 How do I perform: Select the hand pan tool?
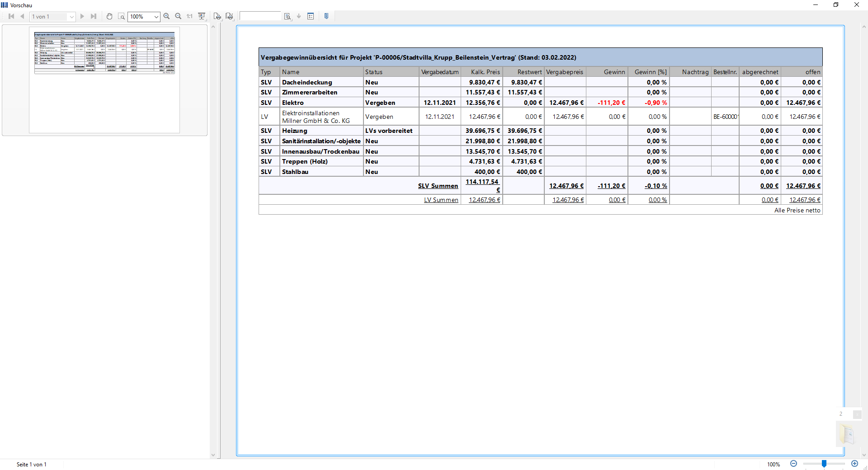pyautogui.click(x=109, y=16)
